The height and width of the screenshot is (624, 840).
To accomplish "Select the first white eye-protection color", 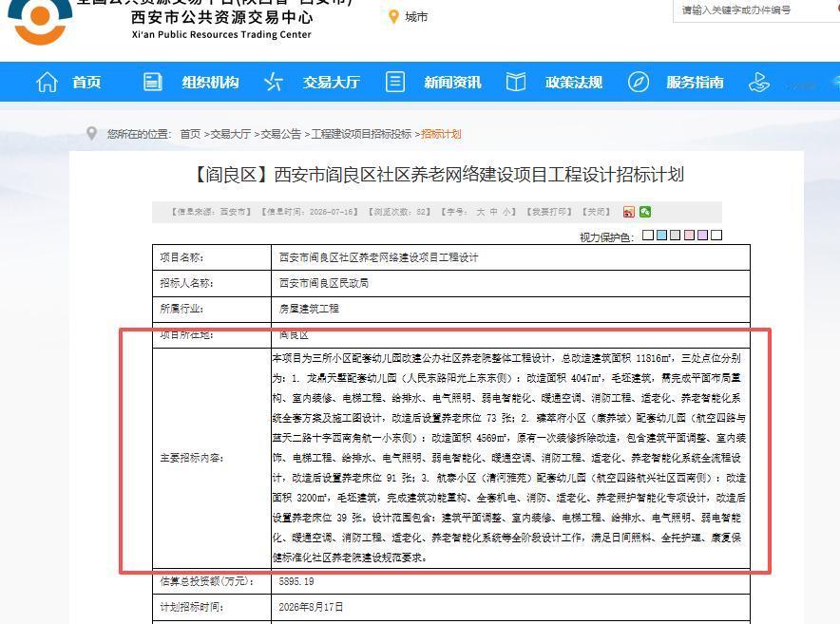I will 648,236.
